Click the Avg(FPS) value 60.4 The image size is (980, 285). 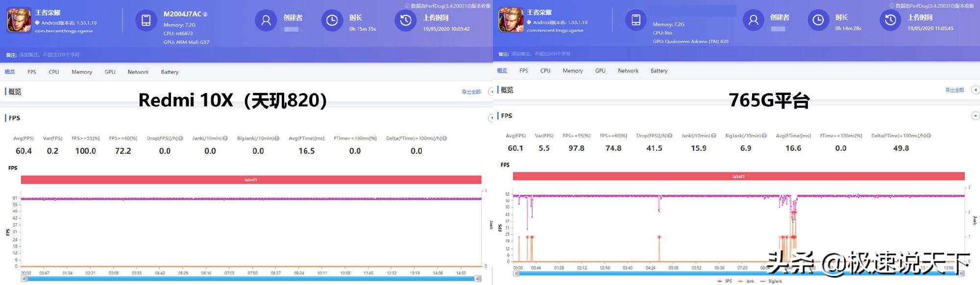pos(24,151)
